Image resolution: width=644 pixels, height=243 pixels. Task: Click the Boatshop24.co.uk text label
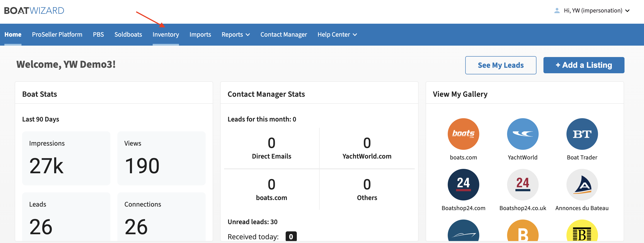[x=522, y=208]
